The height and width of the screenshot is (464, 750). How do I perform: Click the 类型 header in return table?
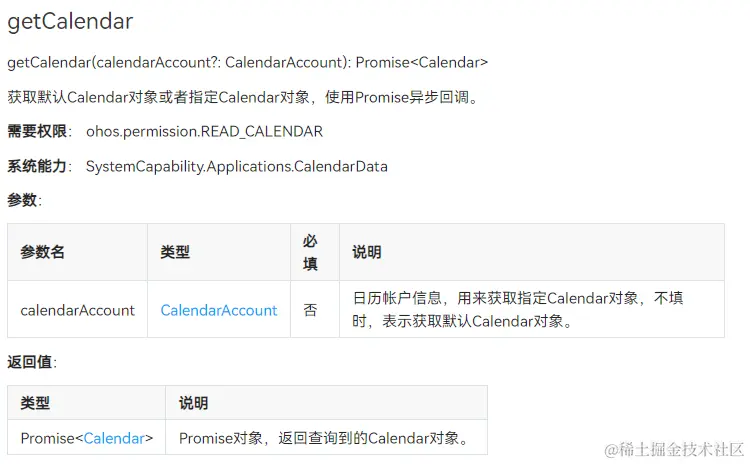point(35,403)
